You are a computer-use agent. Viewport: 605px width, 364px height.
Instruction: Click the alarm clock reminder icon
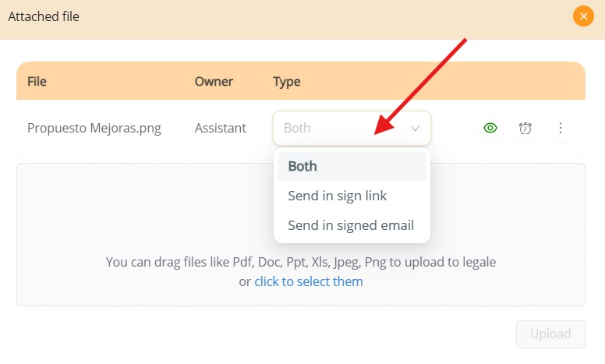pyautogui.click(x=525, y=128)
